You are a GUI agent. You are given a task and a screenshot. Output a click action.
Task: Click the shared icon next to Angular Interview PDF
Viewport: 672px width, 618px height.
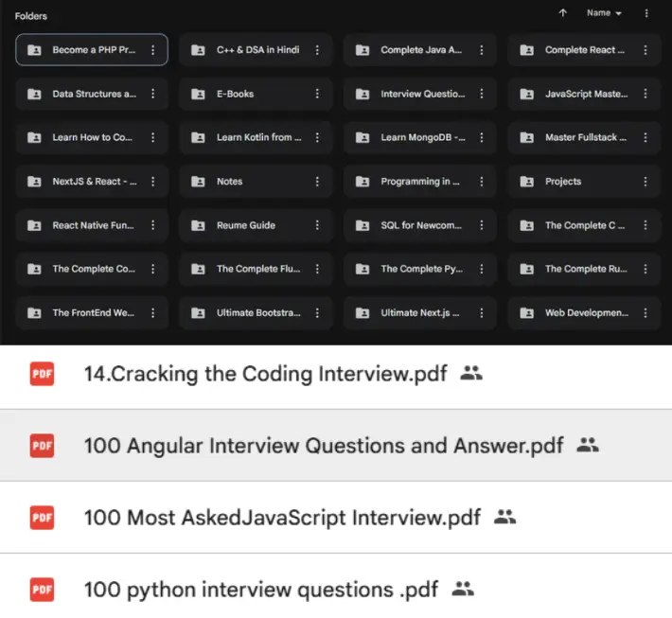[x=588, y=446]
